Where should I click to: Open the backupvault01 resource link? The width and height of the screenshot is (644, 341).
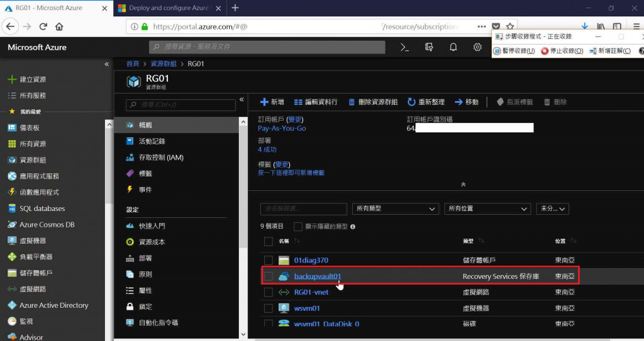point(318,276)
